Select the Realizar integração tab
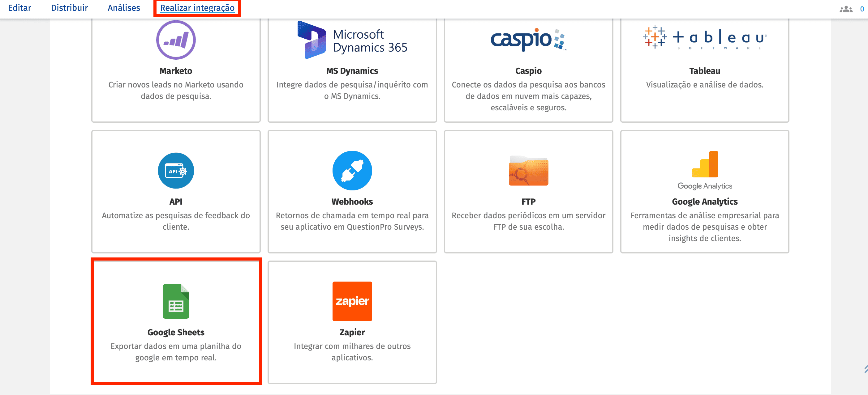The image size is (868, 395). point(197,8)
